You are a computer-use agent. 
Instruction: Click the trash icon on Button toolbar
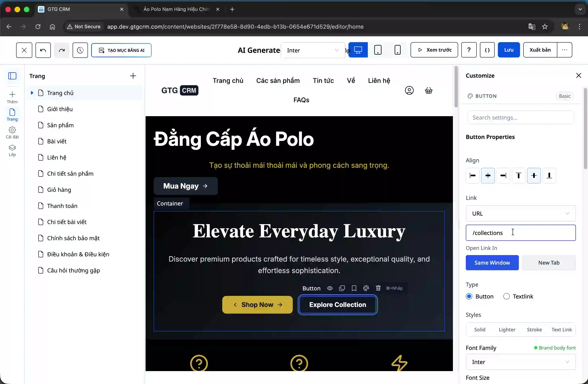378,288
